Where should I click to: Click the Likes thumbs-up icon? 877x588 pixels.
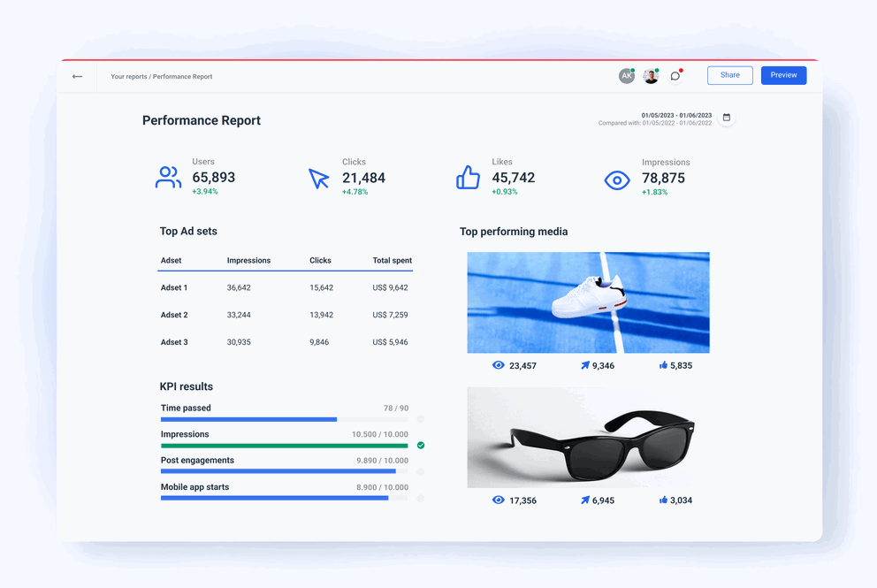point(468,178)
